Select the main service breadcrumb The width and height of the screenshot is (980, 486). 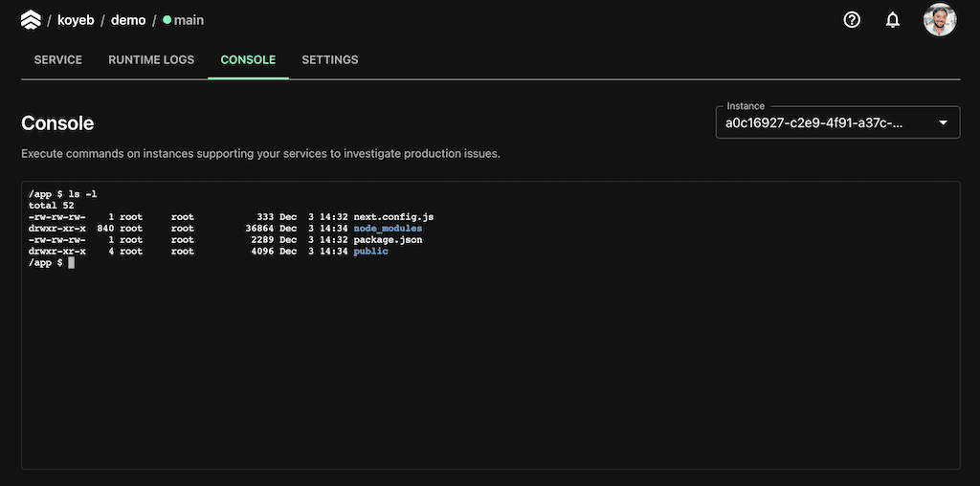click(x=189, y=20)
